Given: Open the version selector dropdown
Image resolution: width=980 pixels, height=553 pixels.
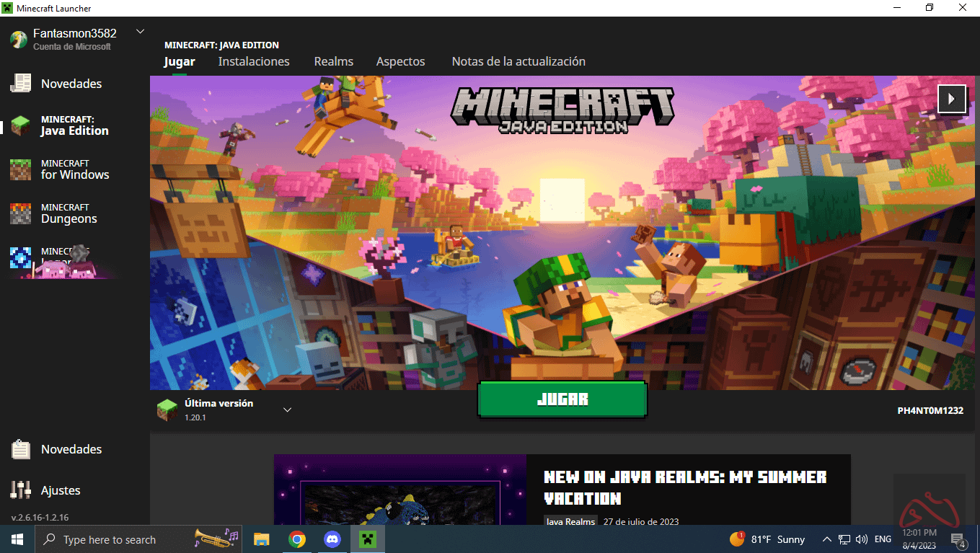Looking at the screenshot, I should 287,409.
